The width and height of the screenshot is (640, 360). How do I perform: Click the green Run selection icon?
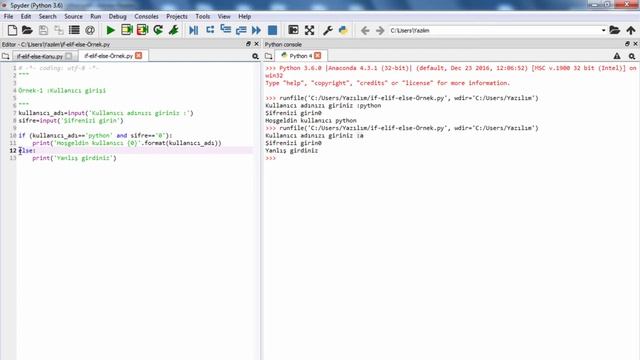(173, 30)
